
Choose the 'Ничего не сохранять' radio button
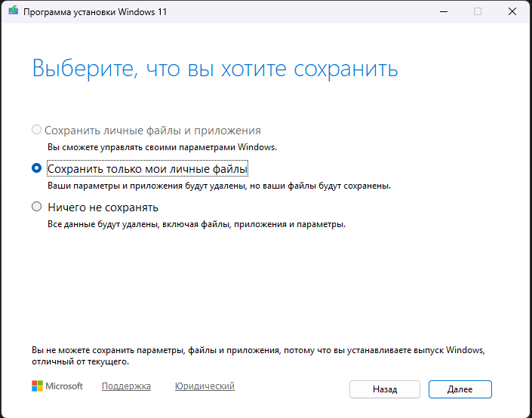pos(37,207)
